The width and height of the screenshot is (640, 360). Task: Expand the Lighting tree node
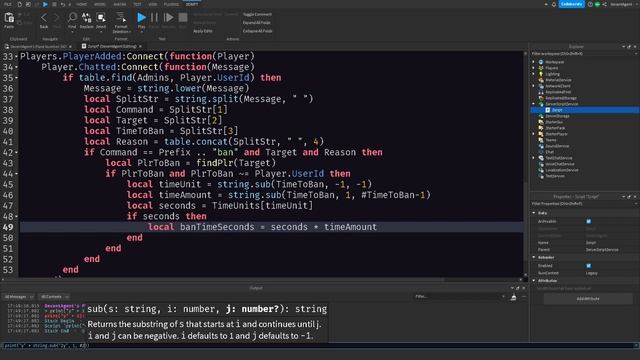coord(533,74)
